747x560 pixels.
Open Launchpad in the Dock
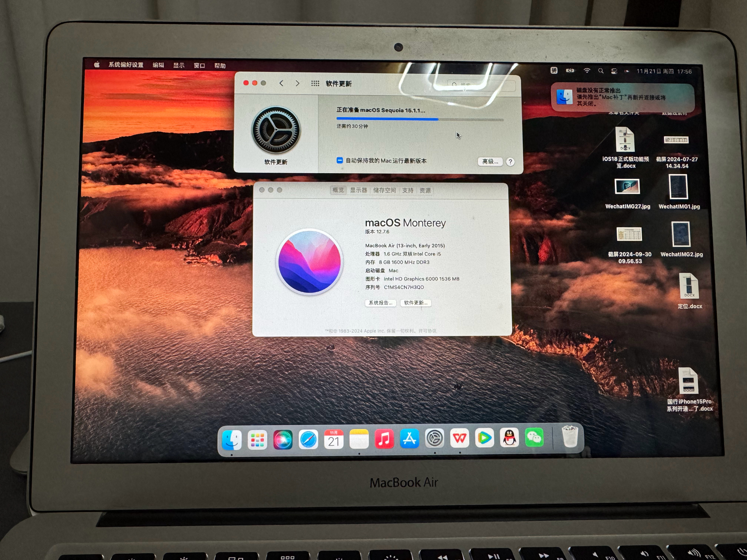point(257,440)
